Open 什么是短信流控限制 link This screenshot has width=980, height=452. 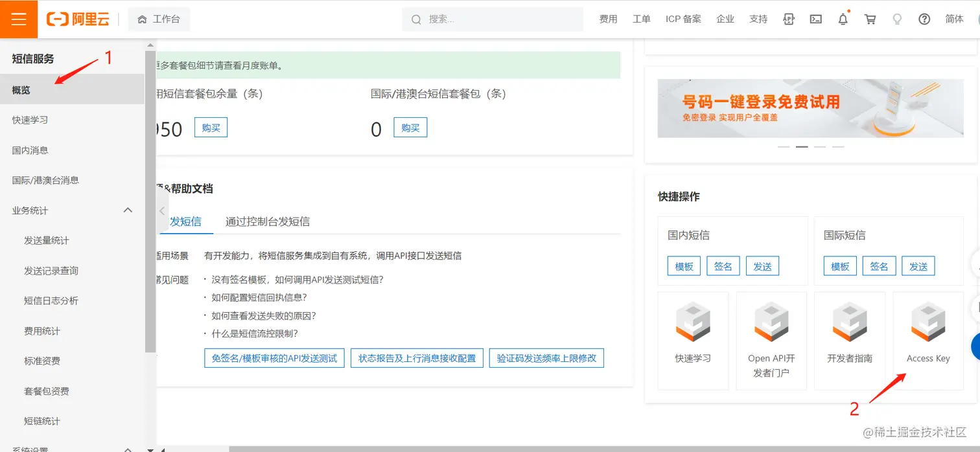[x=255, y=334]
